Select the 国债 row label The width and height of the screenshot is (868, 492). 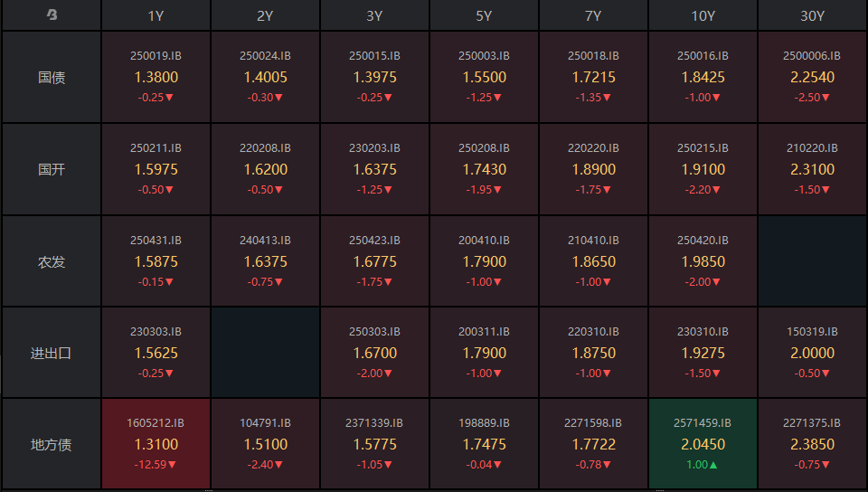pyautogui.click(x=52, y=78)
